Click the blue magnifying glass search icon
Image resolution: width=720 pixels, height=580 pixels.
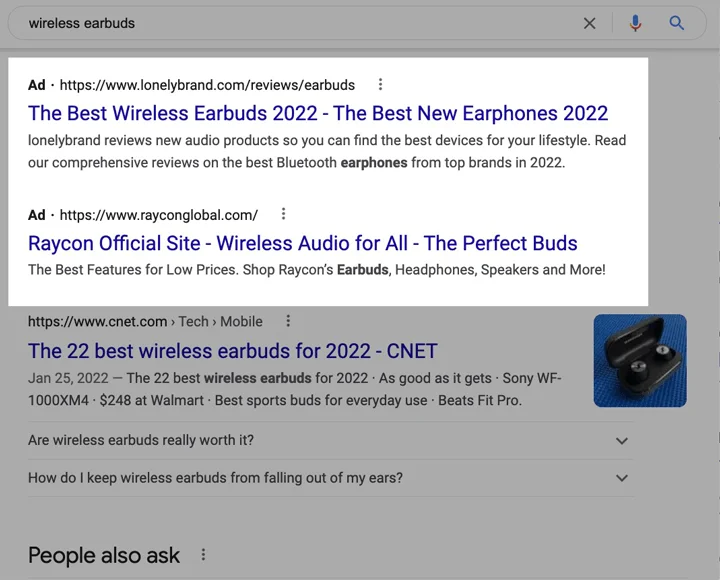676,23
